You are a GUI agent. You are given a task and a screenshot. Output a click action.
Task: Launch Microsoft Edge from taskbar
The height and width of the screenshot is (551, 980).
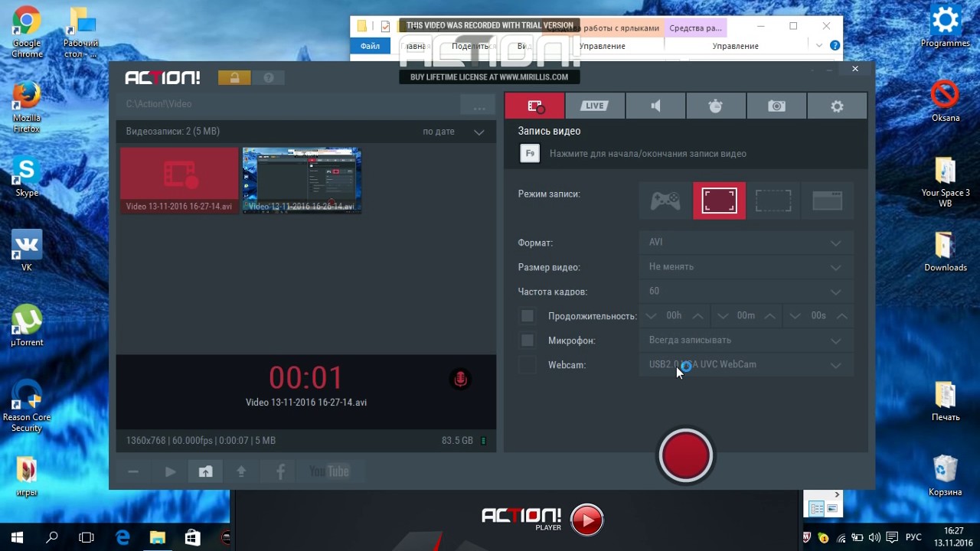(122, 538)
